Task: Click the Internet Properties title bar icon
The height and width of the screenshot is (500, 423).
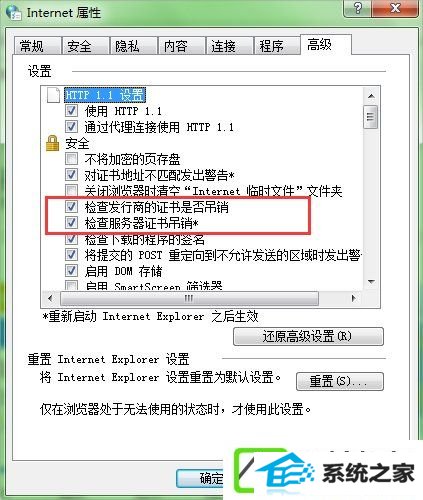Action: (x=14, y=13)
